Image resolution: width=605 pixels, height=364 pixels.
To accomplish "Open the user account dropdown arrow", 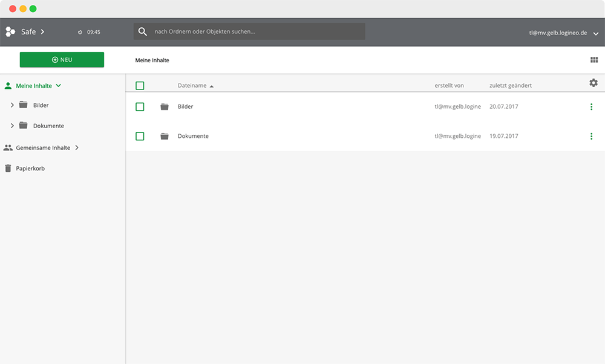I will pyautogui.click(x=595, y=34).
